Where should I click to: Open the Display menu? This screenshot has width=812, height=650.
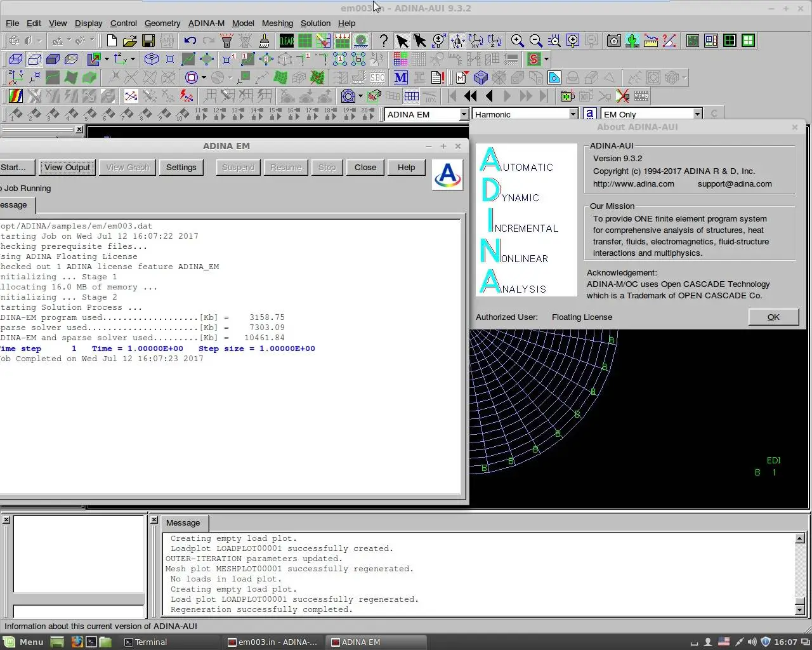(88, 23)
